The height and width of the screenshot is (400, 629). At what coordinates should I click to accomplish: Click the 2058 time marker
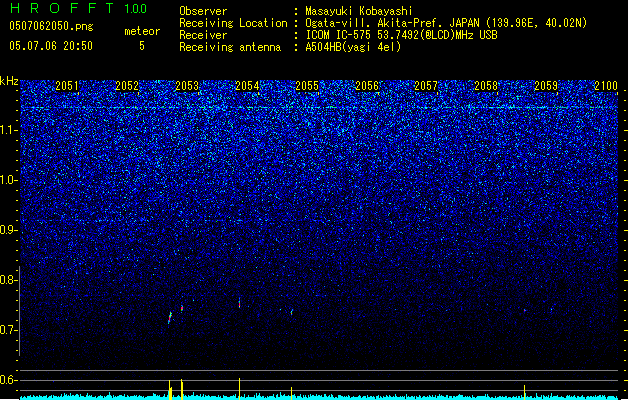coord(486,85)
